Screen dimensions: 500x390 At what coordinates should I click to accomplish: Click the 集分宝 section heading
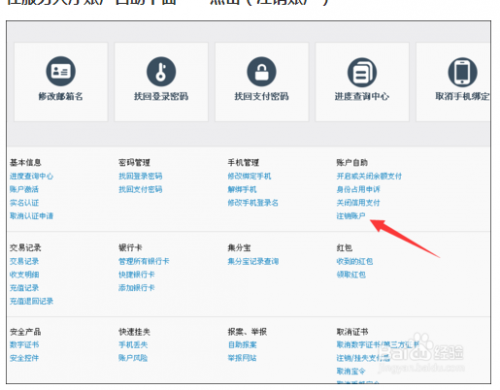click(x=239, y=248)
